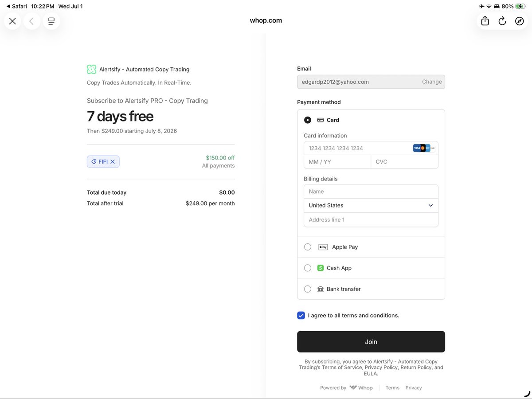Tap the Wi-Fi status icon
This screenshot has height=399, width=532.
pyautogui.click(x=489, y=6)
